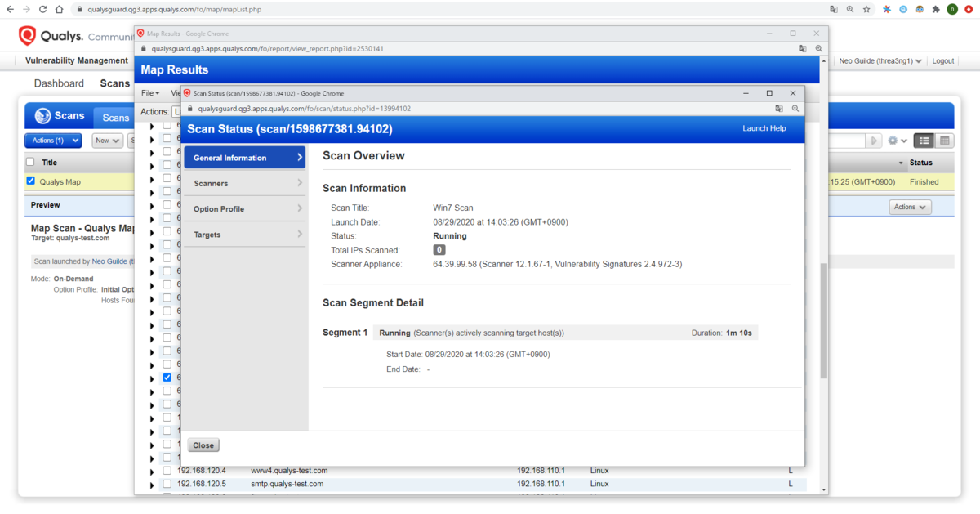Open Vulnerability Management module picker
This screenshot has height=514, width=980.
77,60
